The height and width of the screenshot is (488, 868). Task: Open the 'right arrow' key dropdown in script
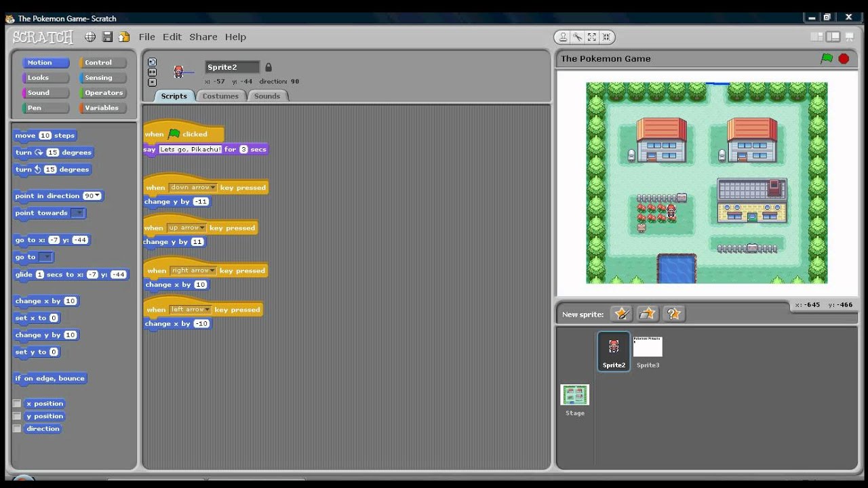193,270
